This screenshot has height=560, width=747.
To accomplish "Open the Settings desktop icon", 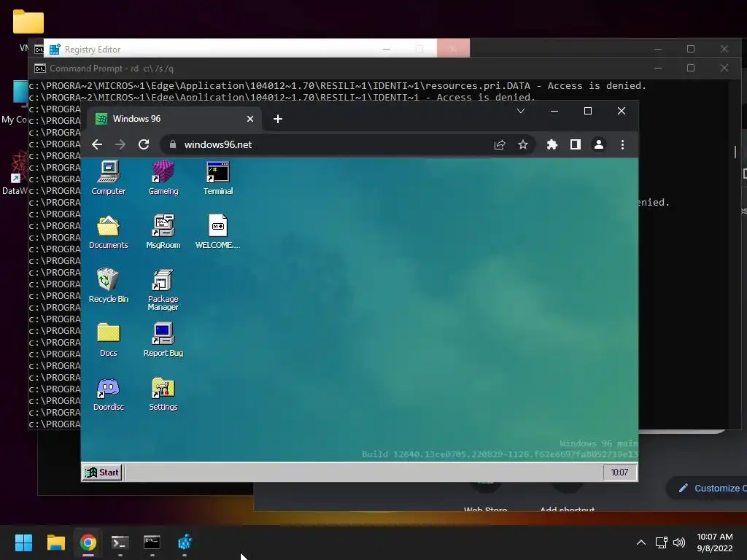I will pos(163,394).
